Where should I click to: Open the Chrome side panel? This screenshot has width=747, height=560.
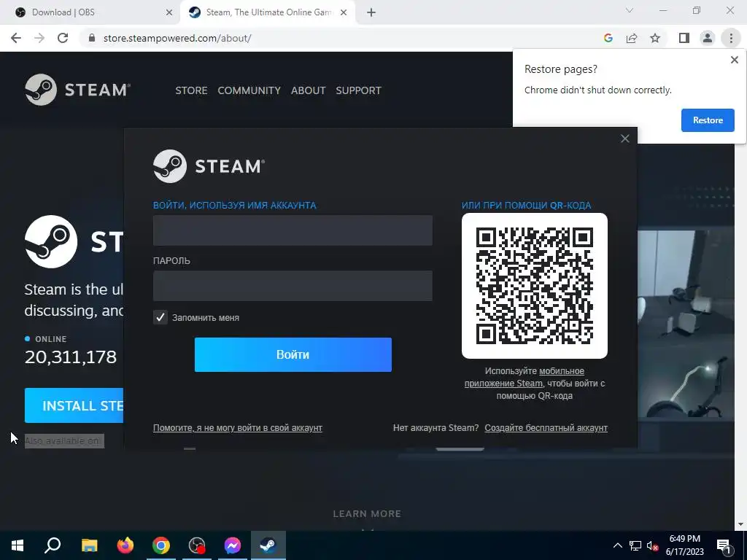684,38
